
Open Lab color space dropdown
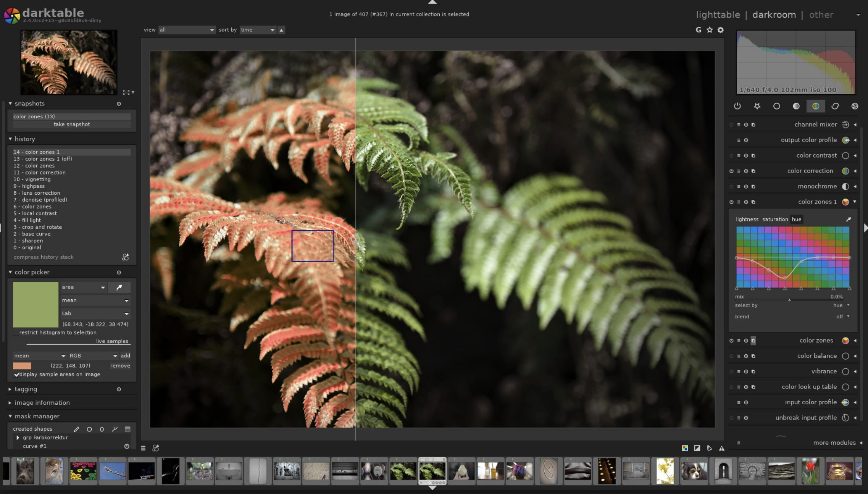pyautogui.click(x=95, y=313)
